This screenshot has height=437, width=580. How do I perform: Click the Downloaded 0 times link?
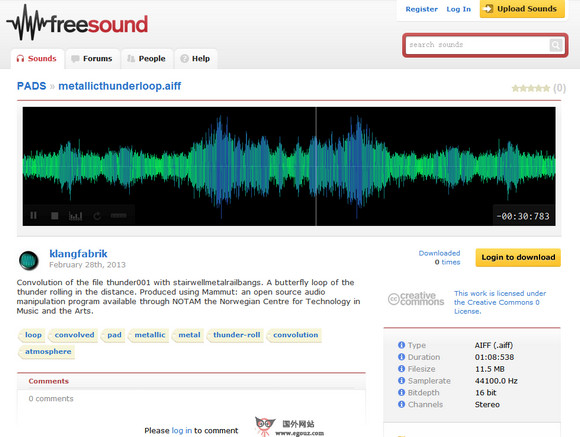439,258
